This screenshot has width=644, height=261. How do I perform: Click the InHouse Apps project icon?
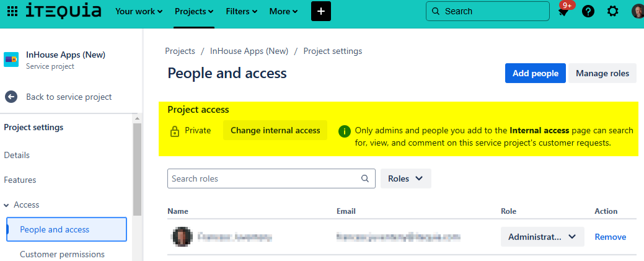pos(11,60)
